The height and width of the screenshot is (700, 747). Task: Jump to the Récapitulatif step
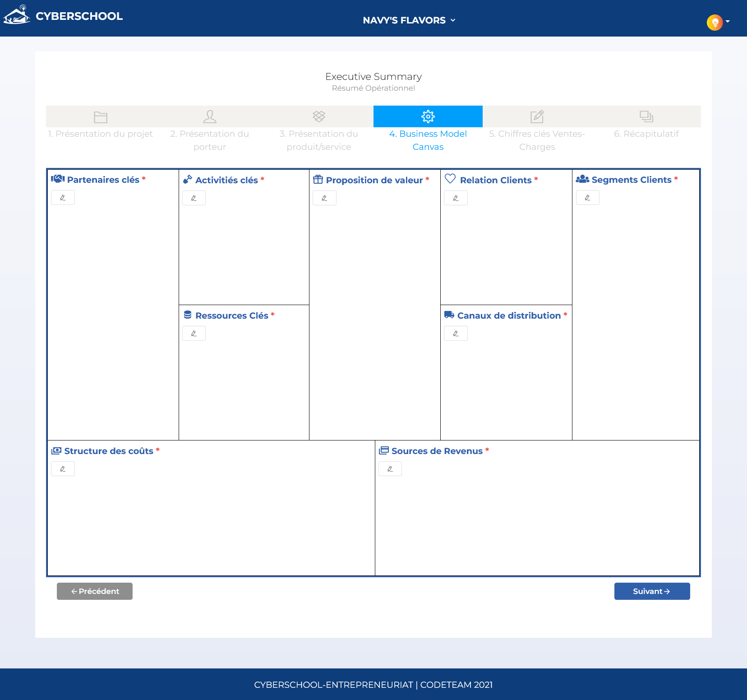pos(646,117)
